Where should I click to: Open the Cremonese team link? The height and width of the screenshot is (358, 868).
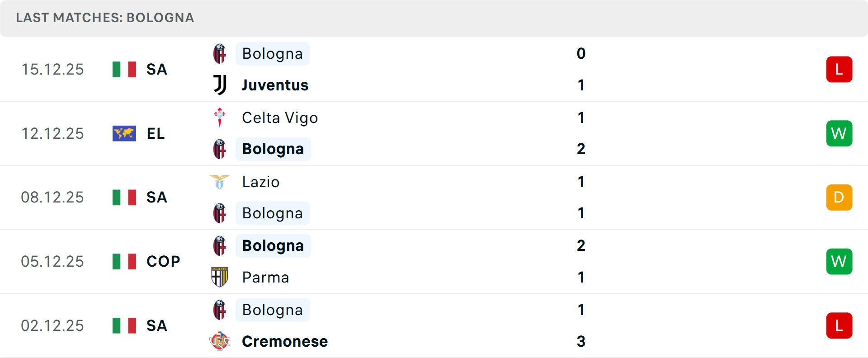(x=285, y=341)
